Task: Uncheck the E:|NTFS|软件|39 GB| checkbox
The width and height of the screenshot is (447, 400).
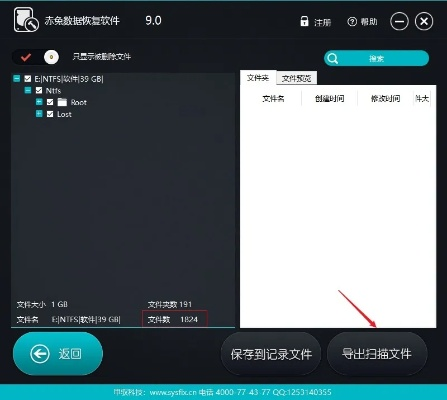Action: tap(28, 79)
